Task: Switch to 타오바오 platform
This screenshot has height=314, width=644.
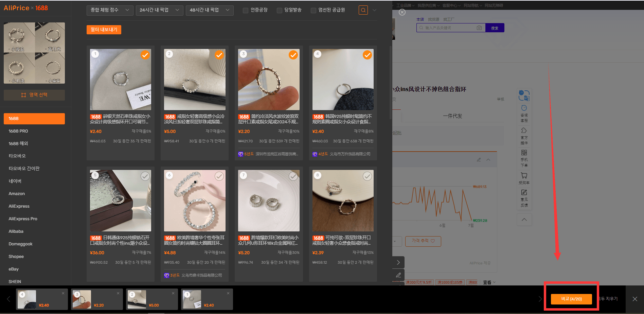Action: pos(17,156)
